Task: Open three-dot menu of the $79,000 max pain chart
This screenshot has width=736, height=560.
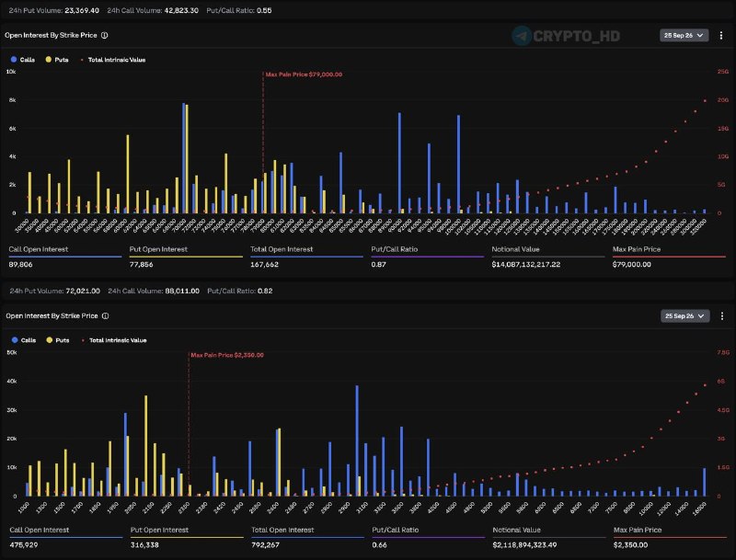Action: point(721,35)
